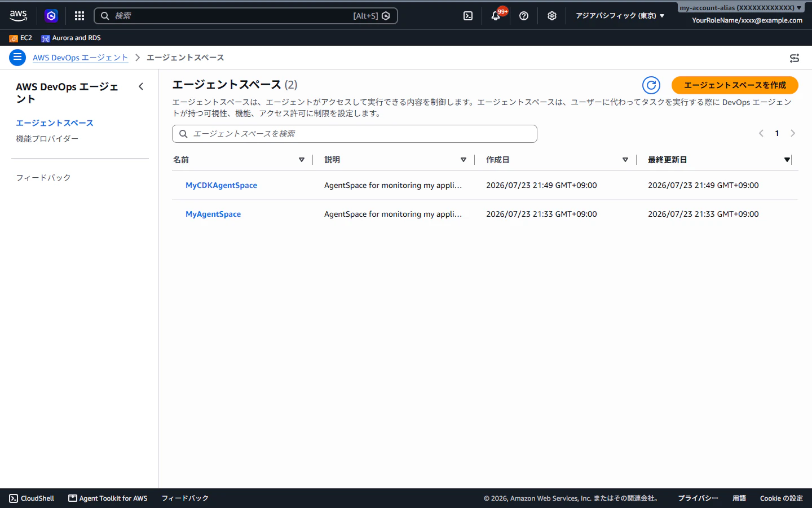Sort by 説明 column
812x508 pixels.
pos(464,160)
